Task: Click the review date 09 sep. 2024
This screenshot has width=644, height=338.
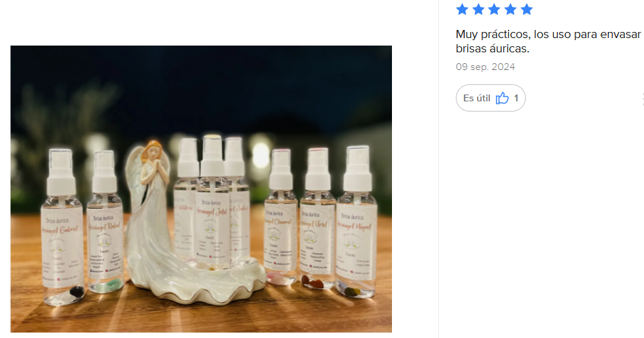Action: (485, 67)
